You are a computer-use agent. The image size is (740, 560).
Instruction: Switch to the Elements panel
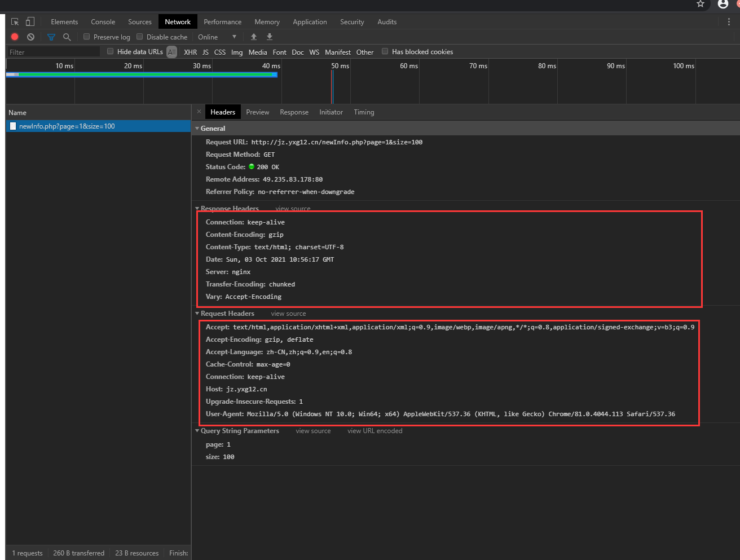click(x=64, y=22)
